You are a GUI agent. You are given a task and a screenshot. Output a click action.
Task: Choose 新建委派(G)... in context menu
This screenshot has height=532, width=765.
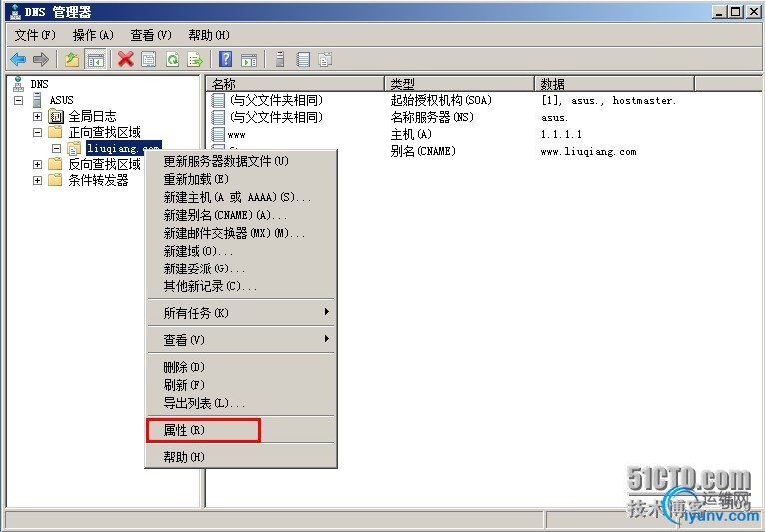241,269
